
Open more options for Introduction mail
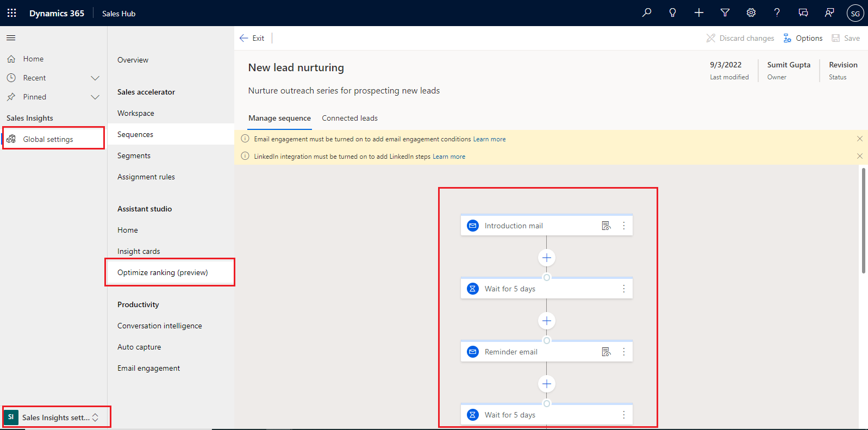(x=624, y=226)
